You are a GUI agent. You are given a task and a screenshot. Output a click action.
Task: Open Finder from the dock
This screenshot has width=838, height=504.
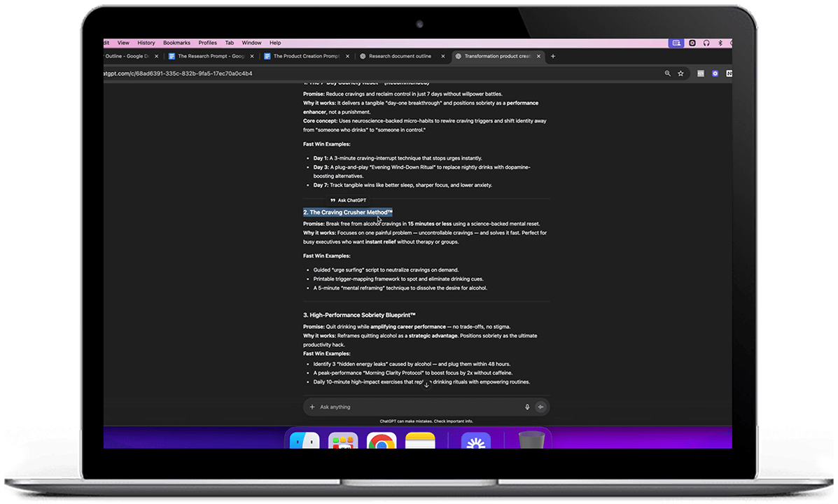305,442
